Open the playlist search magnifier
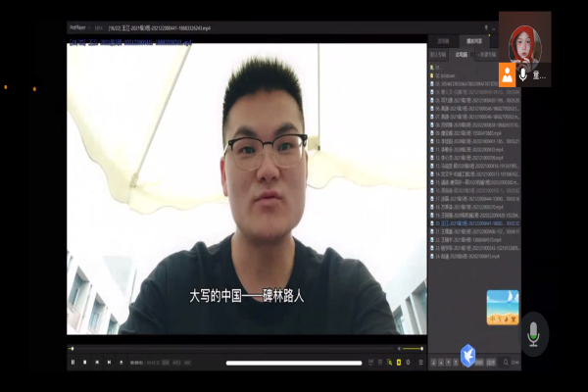Image resolution: width=588 pixels, height=392 pixels. pos(506,363)
